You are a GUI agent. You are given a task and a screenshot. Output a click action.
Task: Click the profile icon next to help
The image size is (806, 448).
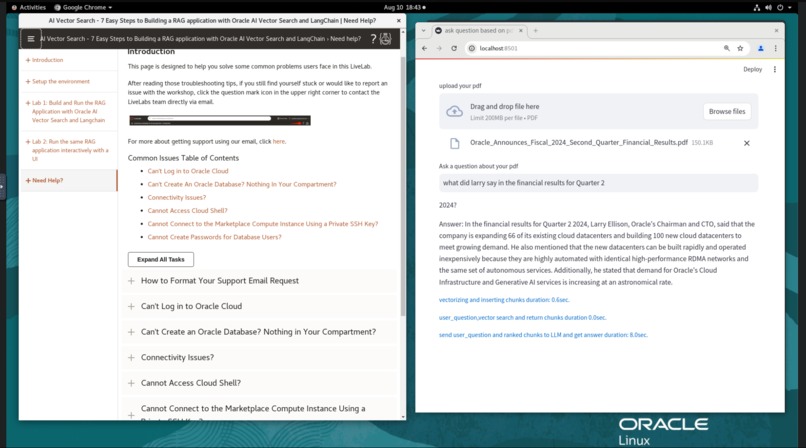pyautogui.click(x=386, y=39)
